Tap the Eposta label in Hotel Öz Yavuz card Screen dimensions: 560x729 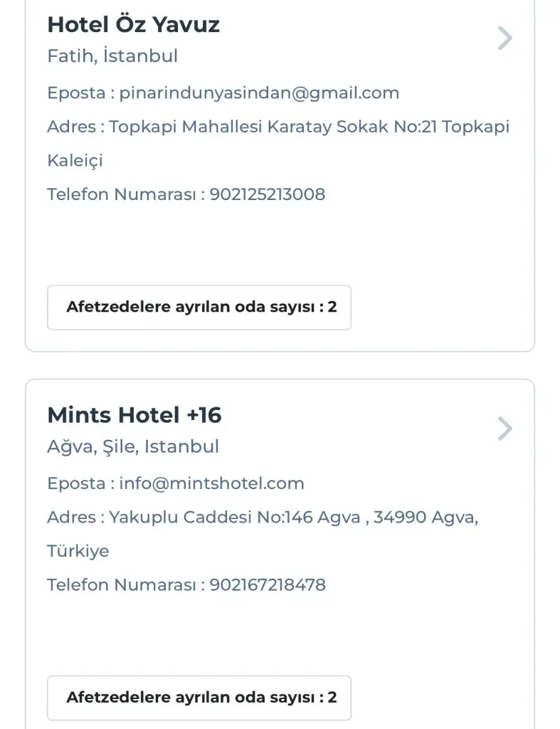click(76, 93)
